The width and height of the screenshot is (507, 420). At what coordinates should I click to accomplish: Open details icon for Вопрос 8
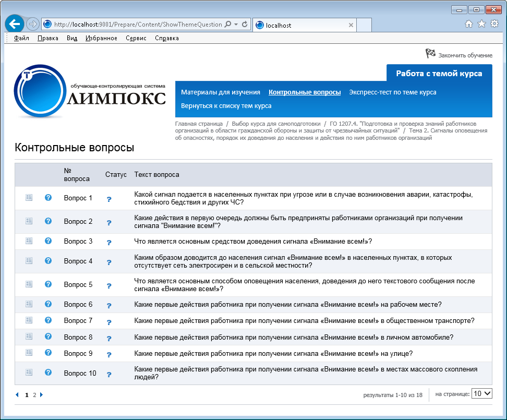click(x=29, y=336)
